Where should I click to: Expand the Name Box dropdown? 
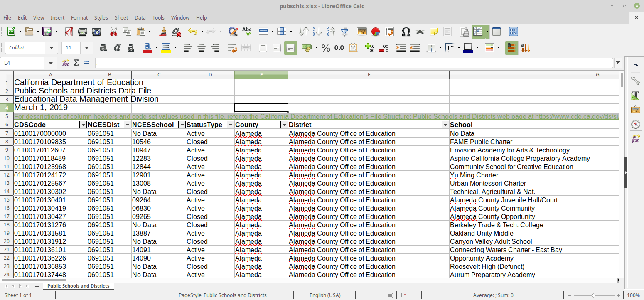(51, 63)
